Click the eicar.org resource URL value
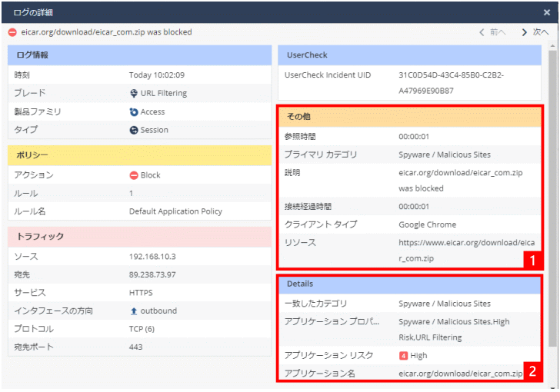 click(x=466, y=251)
